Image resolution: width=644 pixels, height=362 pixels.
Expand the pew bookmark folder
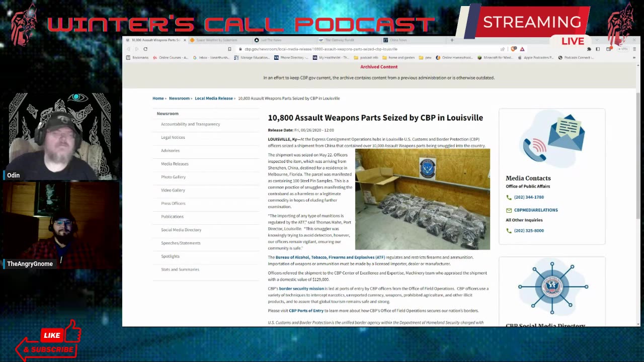(x=425, y=57)
